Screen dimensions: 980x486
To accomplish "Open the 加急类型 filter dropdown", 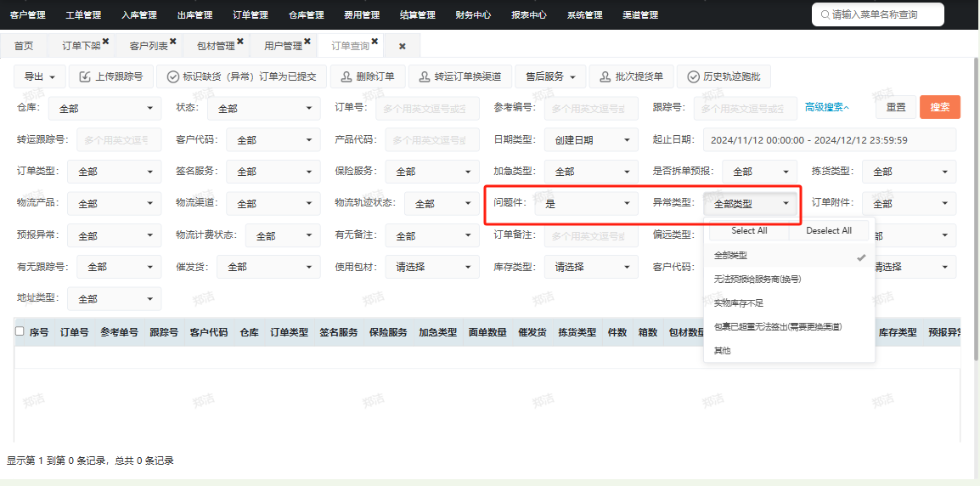I will 591,172.
